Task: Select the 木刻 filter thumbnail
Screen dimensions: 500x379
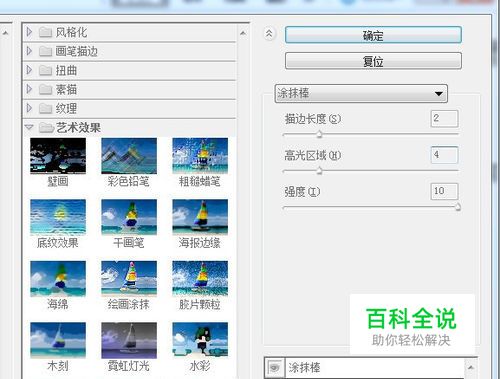Action: 58,340
